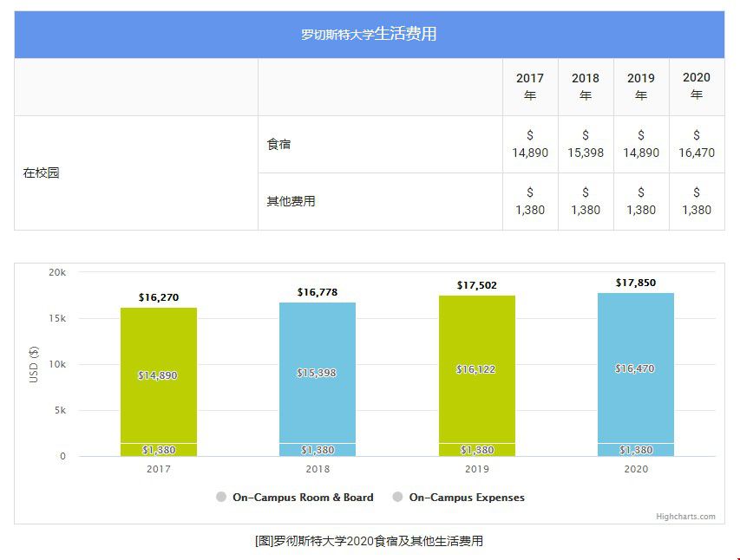
Task: Click the 2020 x-axis label
Action: tap(636, 470)
